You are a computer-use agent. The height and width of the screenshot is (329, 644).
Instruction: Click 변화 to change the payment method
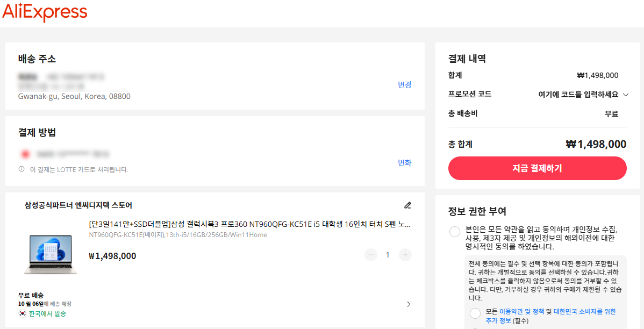pyautogui.click(x=405, y=163)
